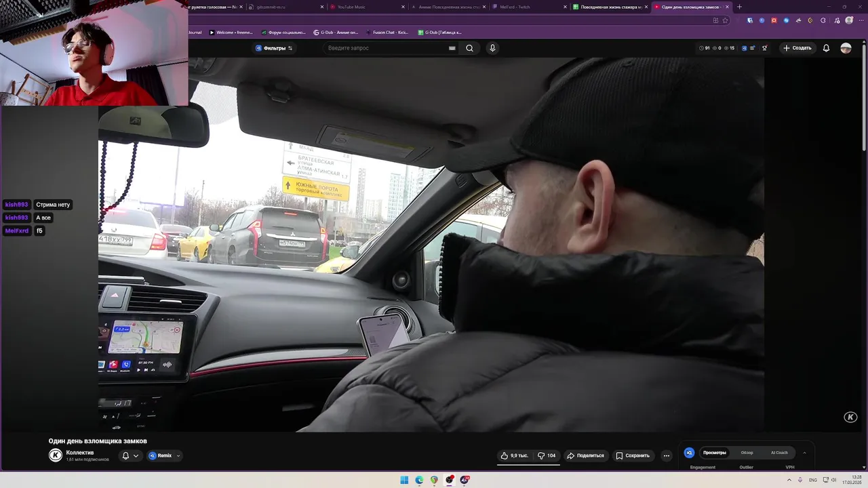
Task: Open the Коллектив channel name link
Action: point(80,452)
